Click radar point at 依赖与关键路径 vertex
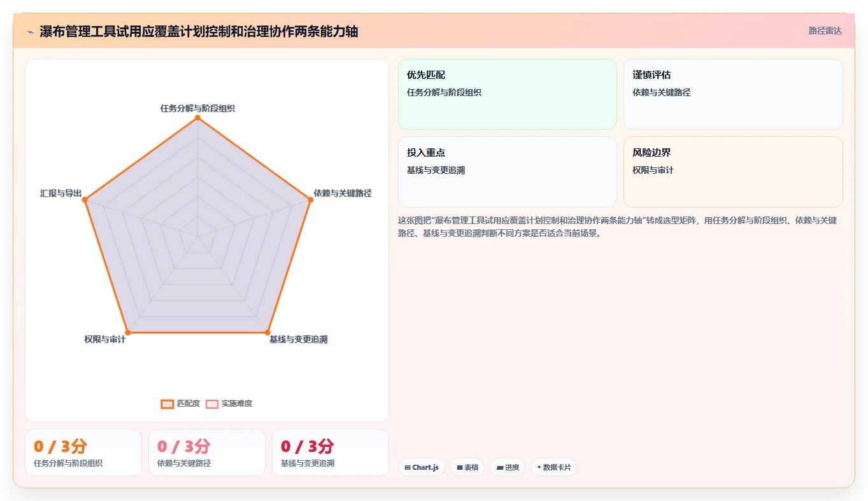Viewport: 868px width, 501px height. coord(311,200)
